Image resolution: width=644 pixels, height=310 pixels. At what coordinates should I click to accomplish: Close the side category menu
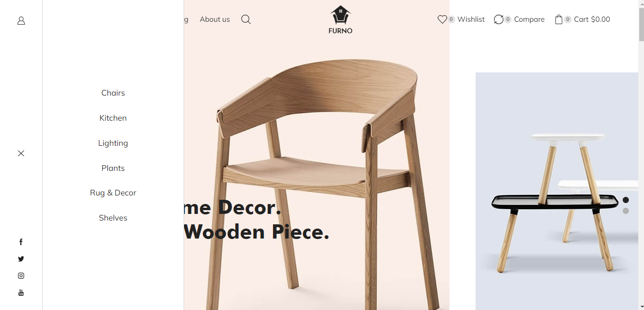point(21,153)
